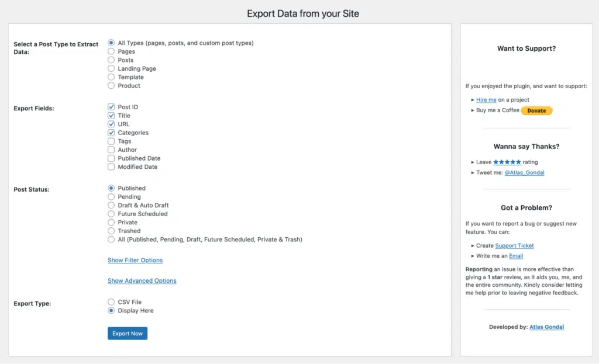Screen dimensions: 599x364
Task: Click the Export Now button
Action: 128,333
